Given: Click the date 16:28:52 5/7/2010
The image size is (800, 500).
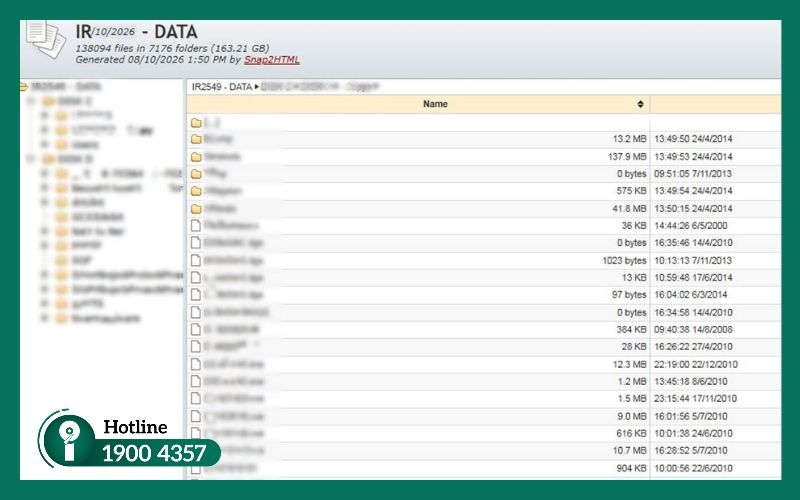Looking at the screenshot, I should click(x=691, y=451).
